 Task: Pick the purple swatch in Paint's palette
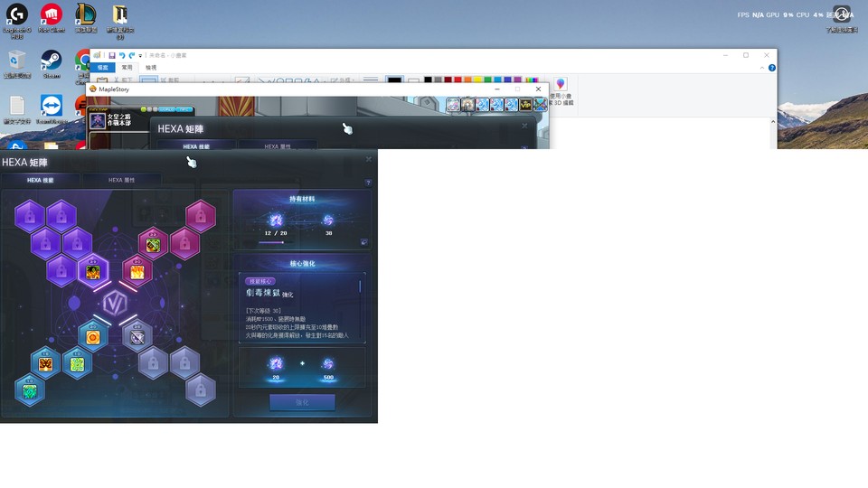[x=517, y=80]
